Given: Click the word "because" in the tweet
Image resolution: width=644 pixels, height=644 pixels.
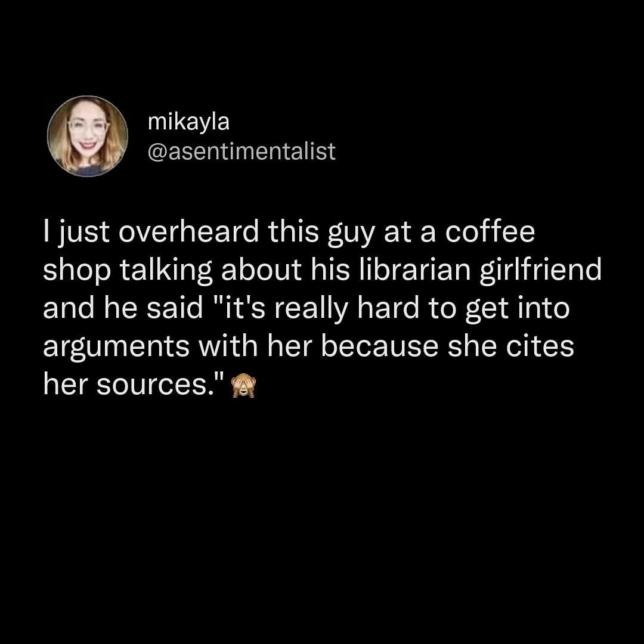Looking at the screenshot, I should click(x=379, y=346).
